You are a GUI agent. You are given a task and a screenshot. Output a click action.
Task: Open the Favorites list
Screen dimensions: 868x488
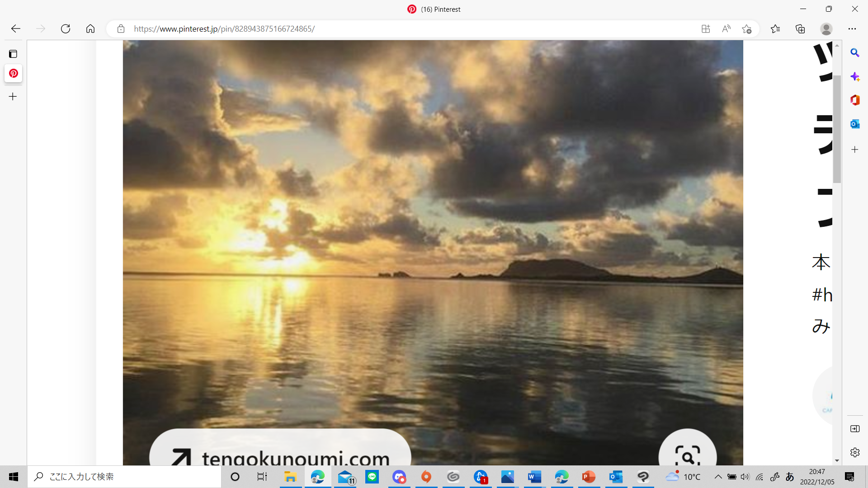point(775,29)
